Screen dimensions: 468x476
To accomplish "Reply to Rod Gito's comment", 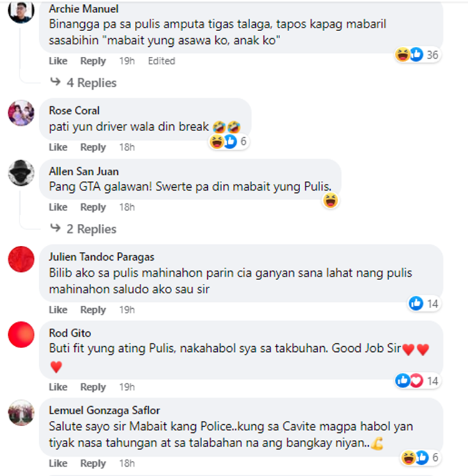I will (93, 387).
